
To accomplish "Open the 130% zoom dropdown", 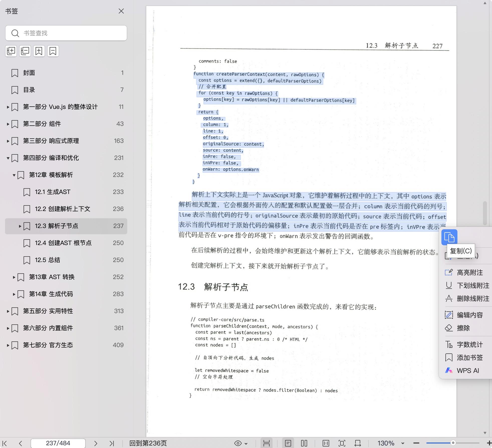I will (403, 443).
